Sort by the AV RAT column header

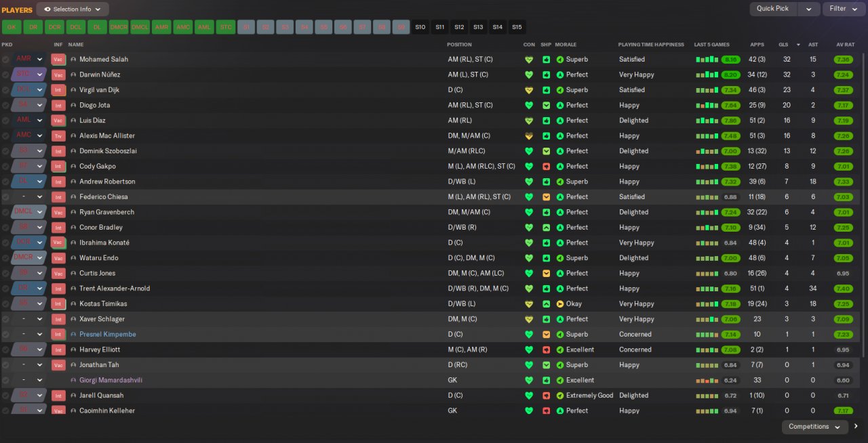(x=845, y=45)
